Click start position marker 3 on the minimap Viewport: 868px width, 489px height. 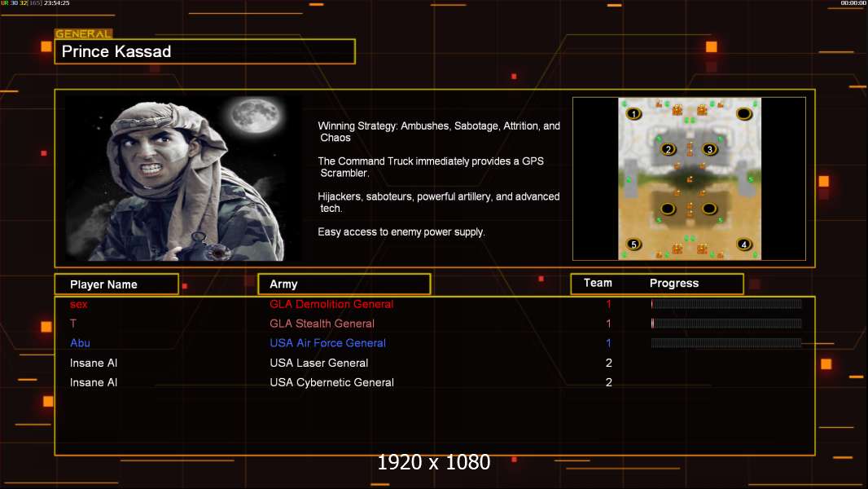point(710,149)
